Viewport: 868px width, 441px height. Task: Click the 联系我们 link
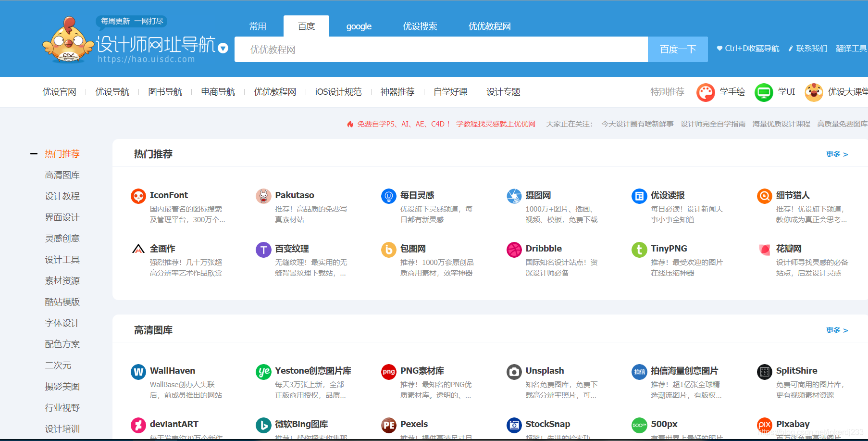(807, 49)
